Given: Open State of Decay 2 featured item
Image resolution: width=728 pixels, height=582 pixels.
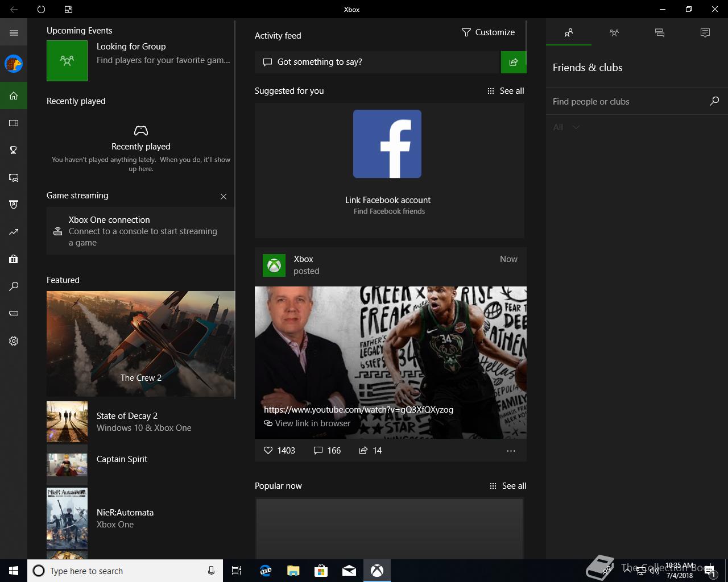Looking at the screenshot, I should [140, 422].
